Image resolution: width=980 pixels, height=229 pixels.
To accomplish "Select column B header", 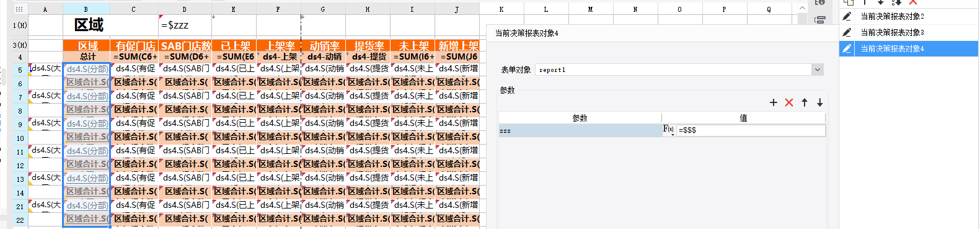I will click(86, 9).
